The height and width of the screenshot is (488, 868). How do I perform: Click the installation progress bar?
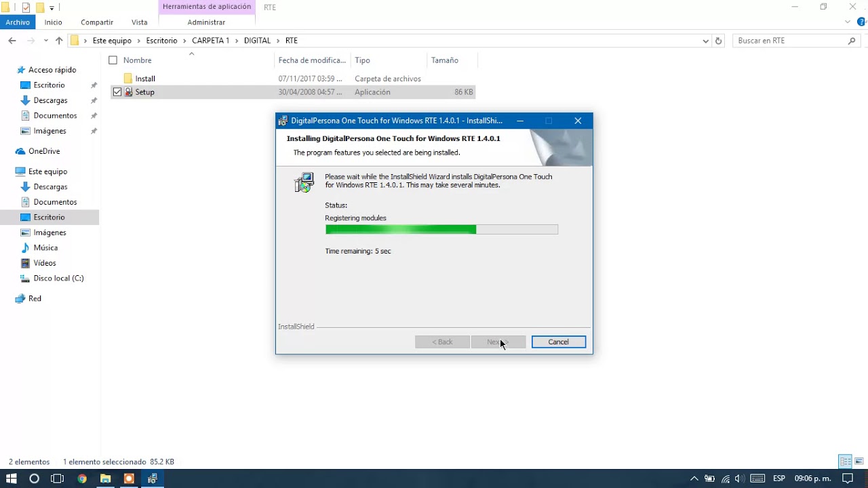pos(441,230)
